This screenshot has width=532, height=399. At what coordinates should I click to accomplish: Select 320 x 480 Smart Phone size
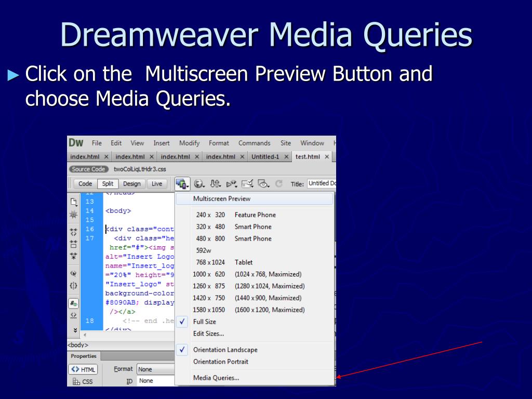[255, 227]
